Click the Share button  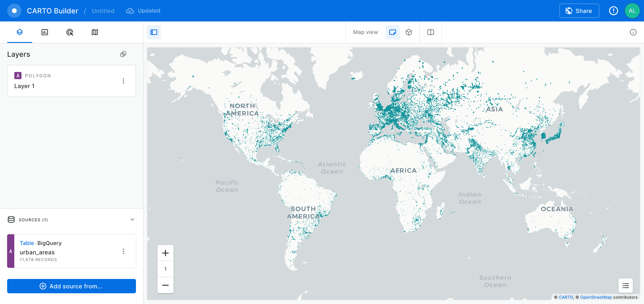pyautogui.click(x=579, y=11)
